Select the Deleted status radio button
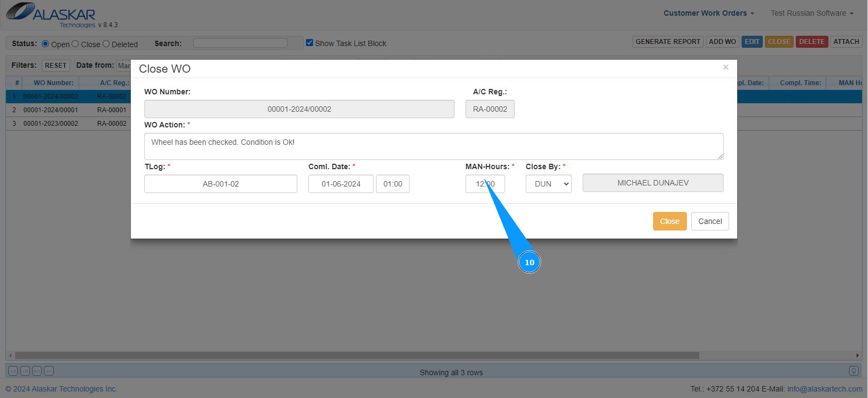Image resolution: width=868 pixels, height=398 pixels. [106, 44]
